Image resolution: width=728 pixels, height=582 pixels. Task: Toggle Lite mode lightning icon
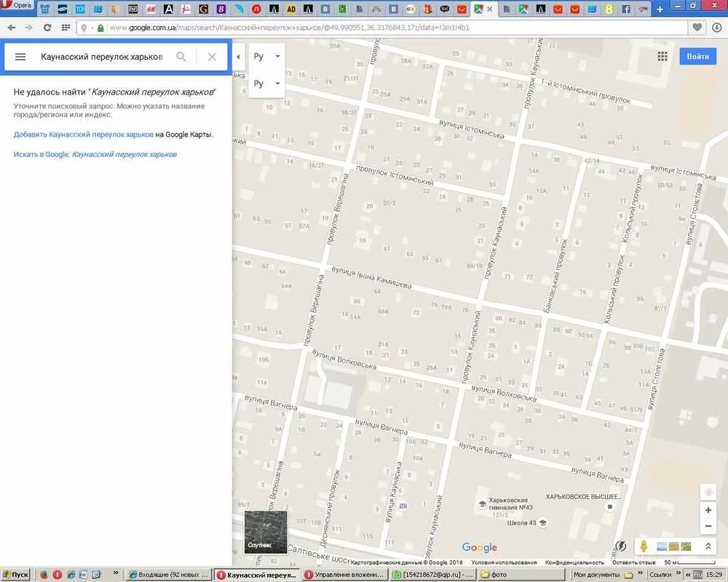click(621, 546)
